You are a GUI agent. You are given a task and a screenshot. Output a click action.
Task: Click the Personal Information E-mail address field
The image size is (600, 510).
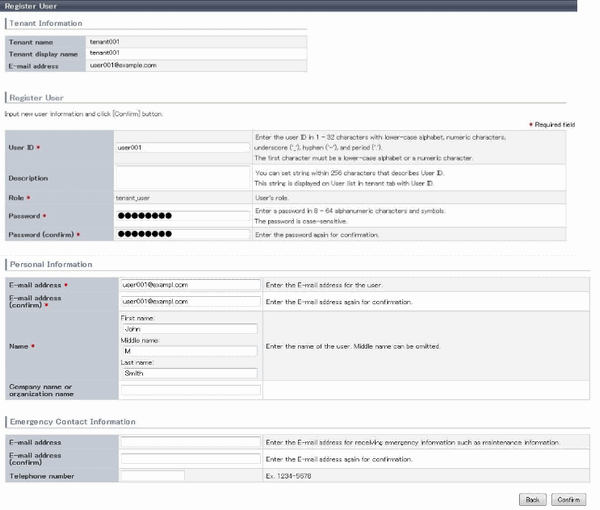(x=189, y=284)
